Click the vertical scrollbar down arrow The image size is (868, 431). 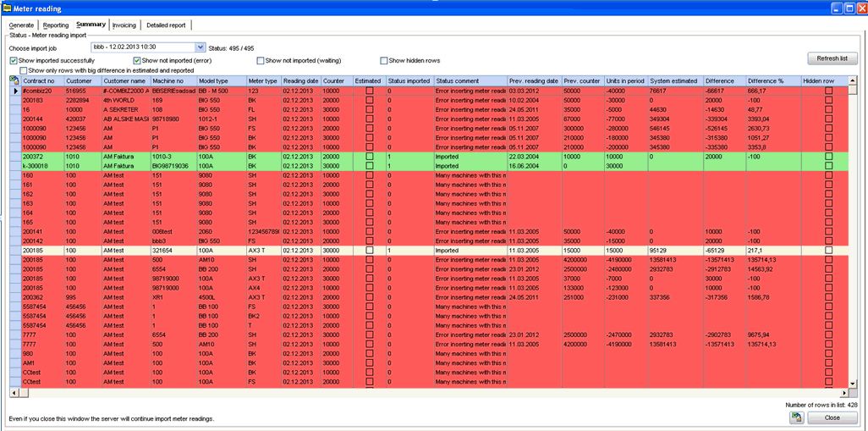[x=854, y=384]
